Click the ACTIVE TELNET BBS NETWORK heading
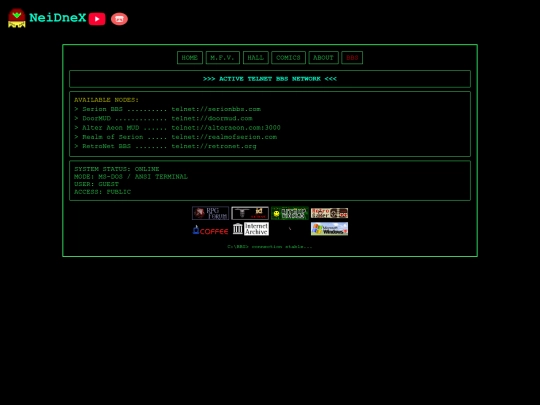The width and height of the screenshot is (540, 405). pyautogui.click(x=270, y=79)
